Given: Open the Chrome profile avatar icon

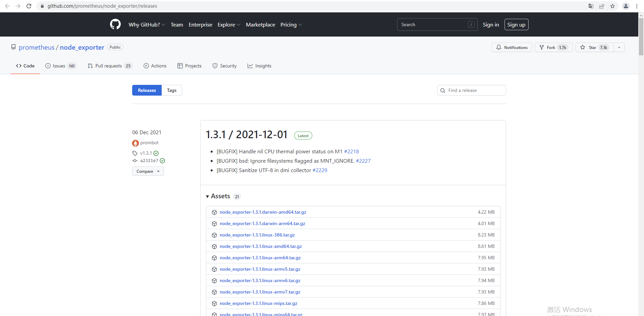Looking at the screenshot, I should tap(626, 6).
